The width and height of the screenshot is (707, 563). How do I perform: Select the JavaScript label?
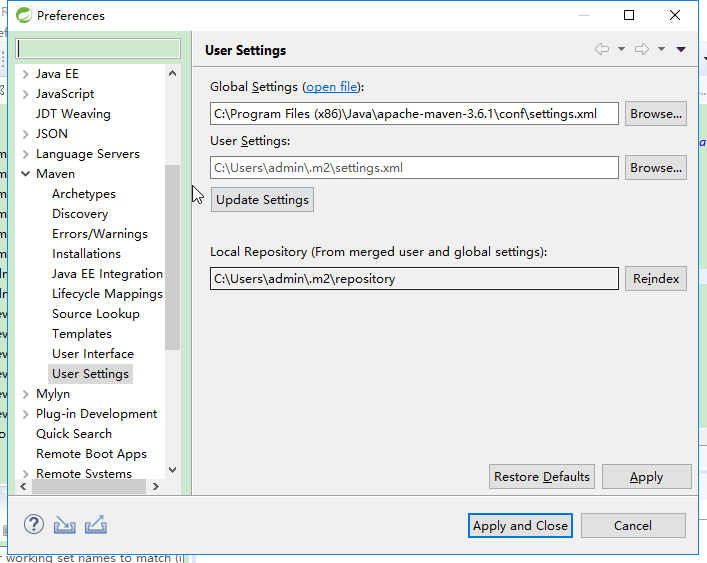pyautogui.click(x=65, y=94)
